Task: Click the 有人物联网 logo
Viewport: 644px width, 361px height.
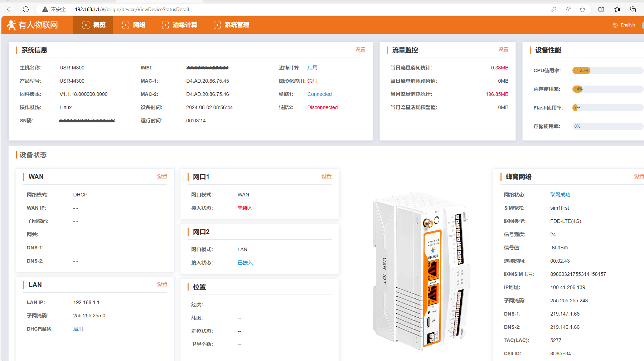Action: click(33, 25)
